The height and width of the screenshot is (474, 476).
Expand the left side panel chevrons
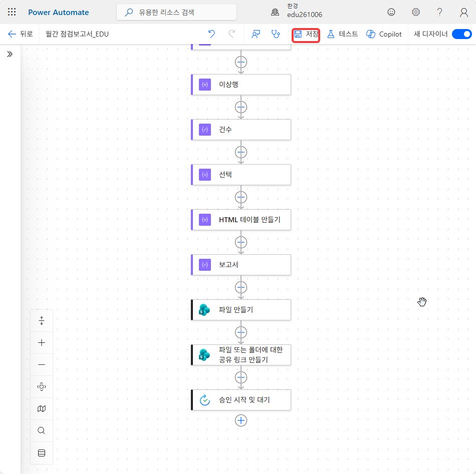tap(10, 54)
